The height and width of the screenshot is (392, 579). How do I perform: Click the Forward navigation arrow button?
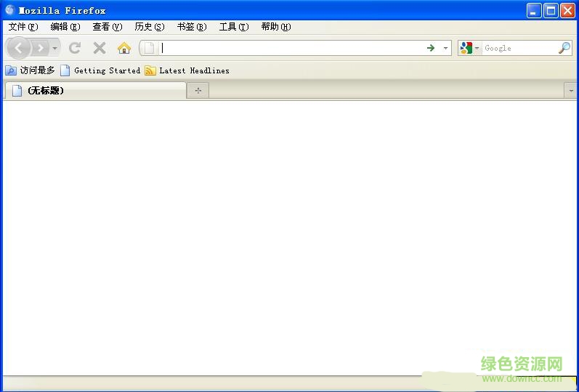pyautogui.click(x=41, y=48)
